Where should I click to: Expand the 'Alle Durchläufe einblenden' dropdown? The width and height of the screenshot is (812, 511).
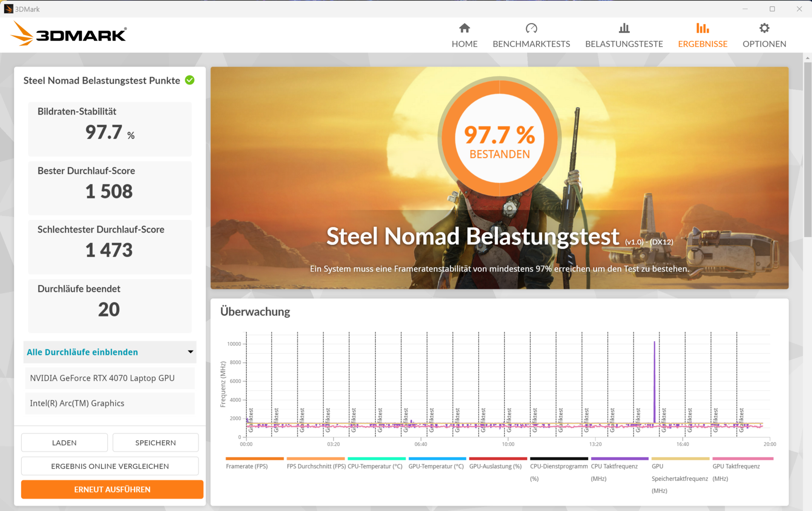pyautogui.click(x=110, y=352)
